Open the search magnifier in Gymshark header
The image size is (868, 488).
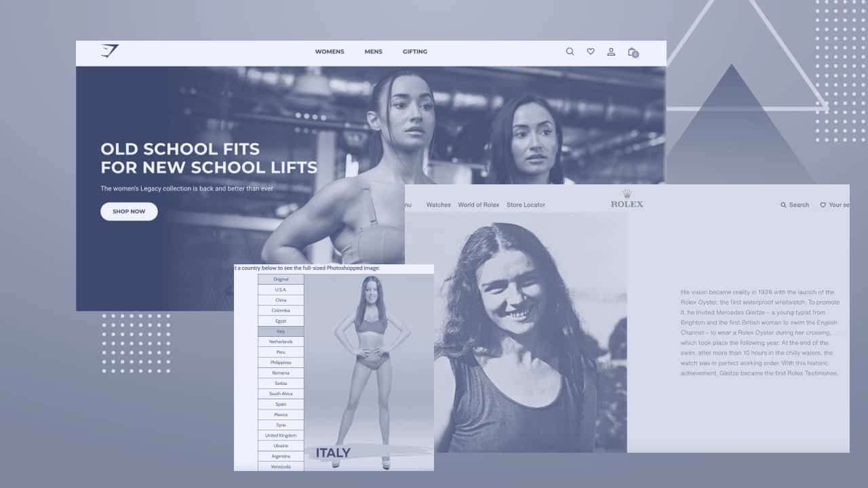(x=570, y=52)
